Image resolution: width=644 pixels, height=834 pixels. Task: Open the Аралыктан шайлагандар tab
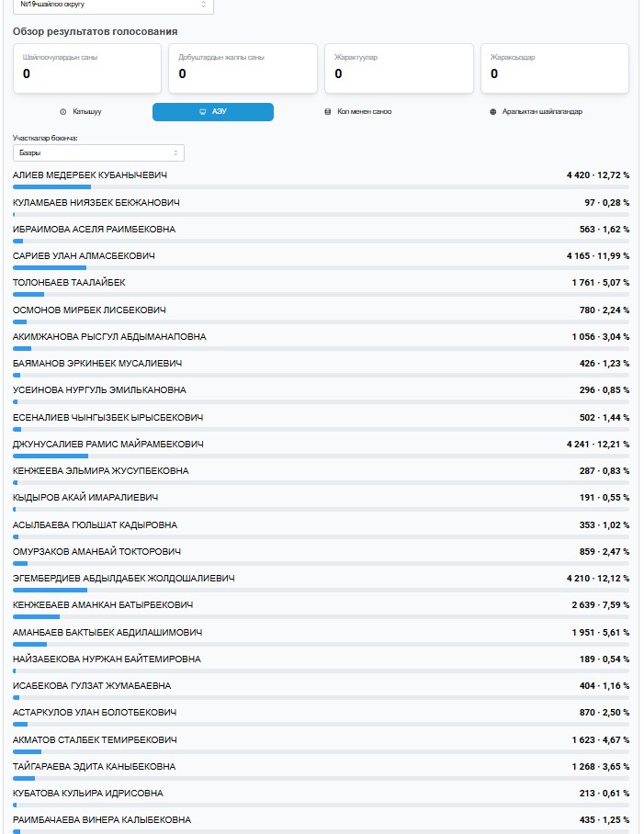pos(542,112)
